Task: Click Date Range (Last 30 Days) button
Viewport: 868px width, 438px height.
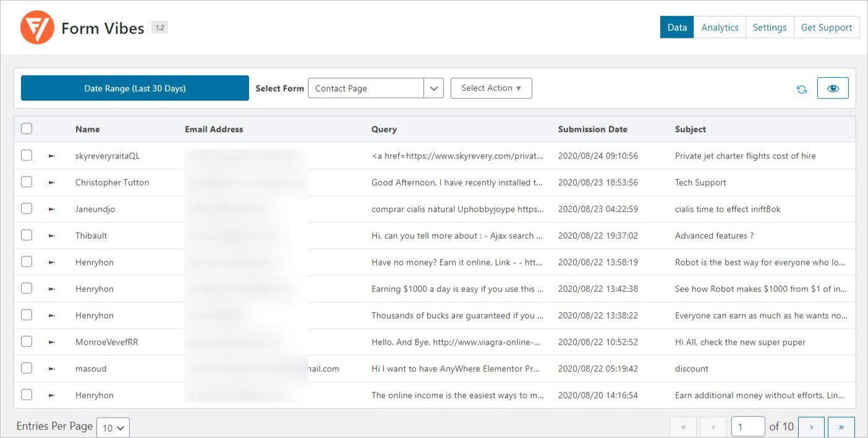Action: tap(135, 88)
